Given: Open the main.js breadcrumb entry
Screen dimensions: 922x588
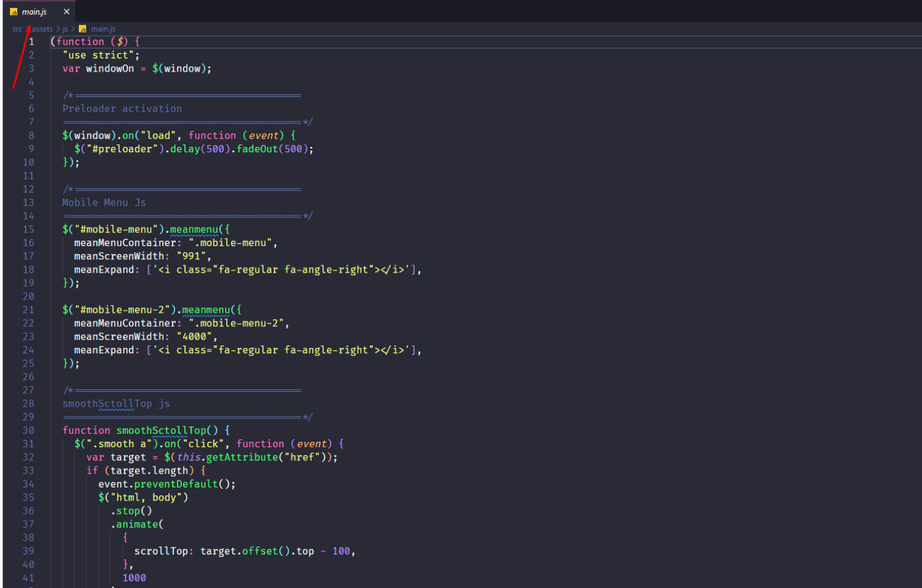Looking at the screenshot, I should point(103,28).
